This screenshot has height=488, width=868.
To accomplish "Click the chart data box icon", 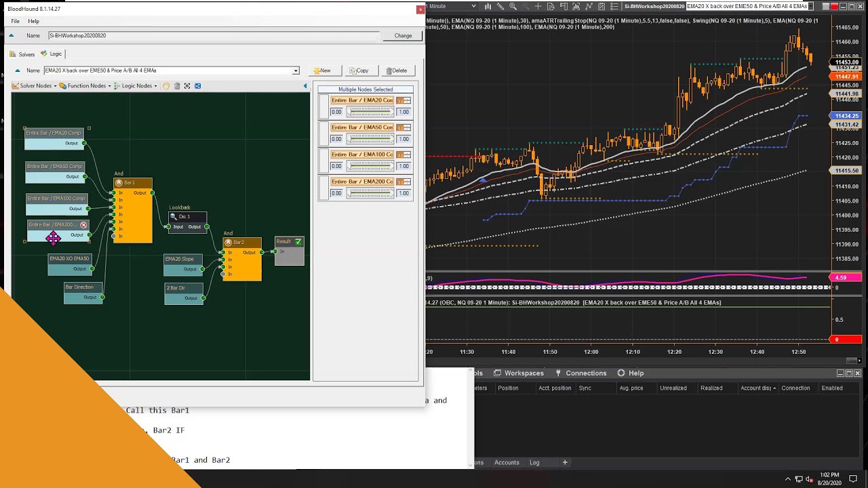I will tap(551, 6).
